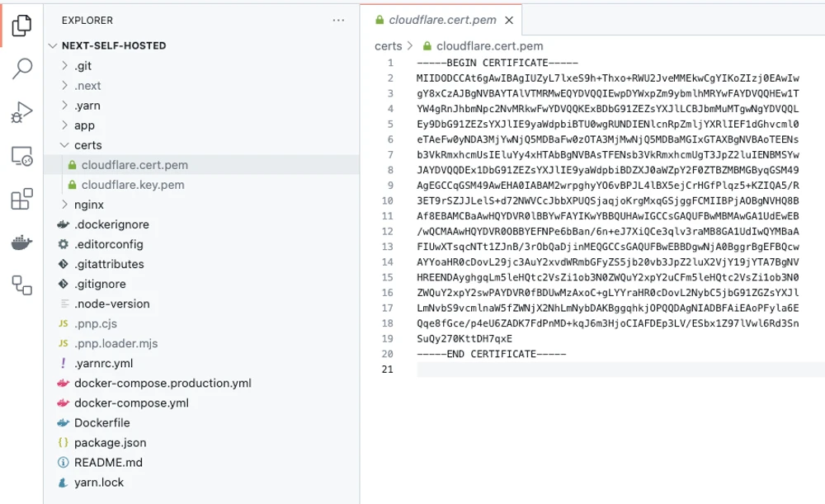Open the Search view icon

pyautogui.click(x=21, y=68)
